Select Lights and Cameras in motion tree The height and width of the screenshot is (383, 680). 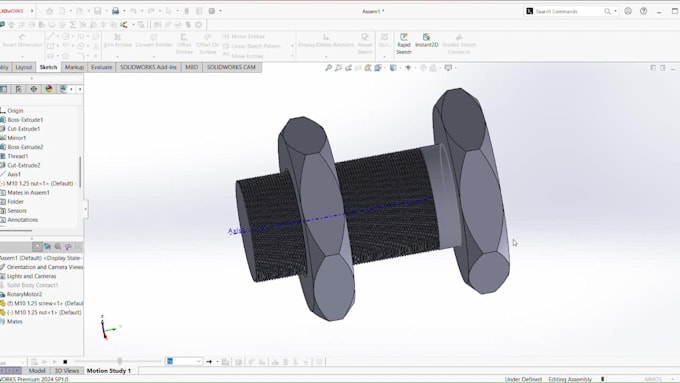31,276
